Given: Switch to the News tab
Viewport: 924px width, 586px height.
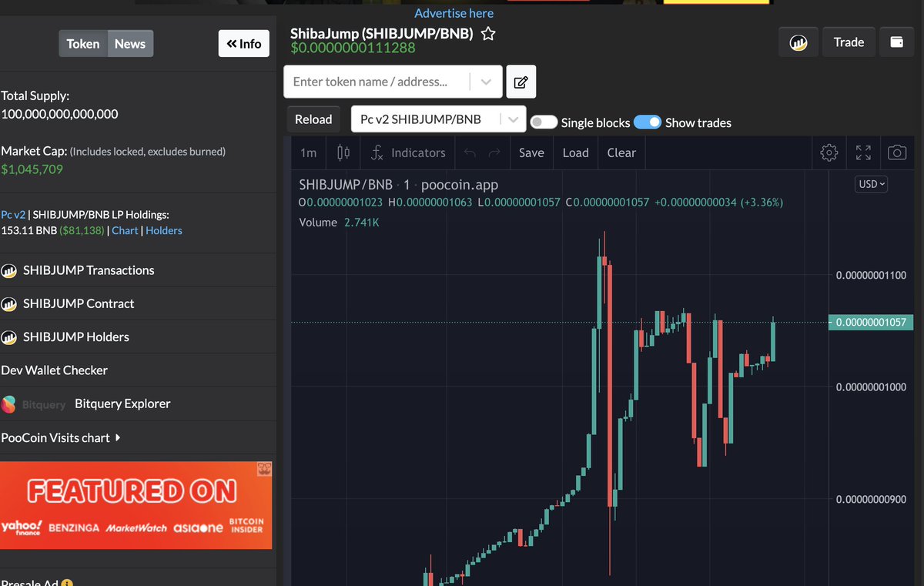Looking at the screenshot, I should pyautogui.click(x=130, y=44).
